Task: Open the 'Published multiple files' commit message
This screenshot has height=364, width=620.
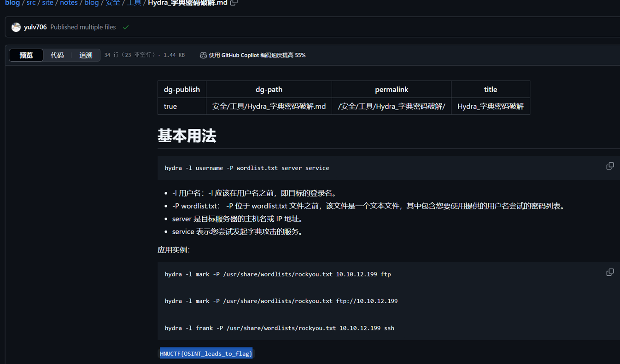Action: [83, 27]
